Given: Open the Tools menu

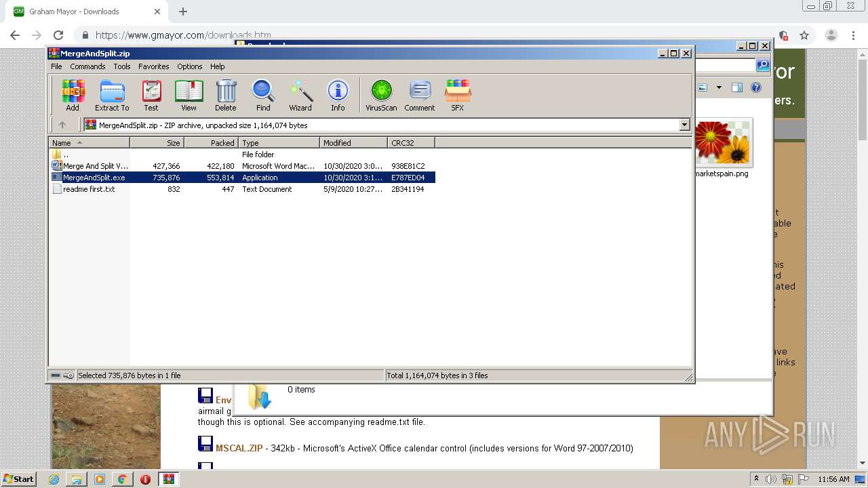Looking at the screenshot, I should tap(122, 66).
